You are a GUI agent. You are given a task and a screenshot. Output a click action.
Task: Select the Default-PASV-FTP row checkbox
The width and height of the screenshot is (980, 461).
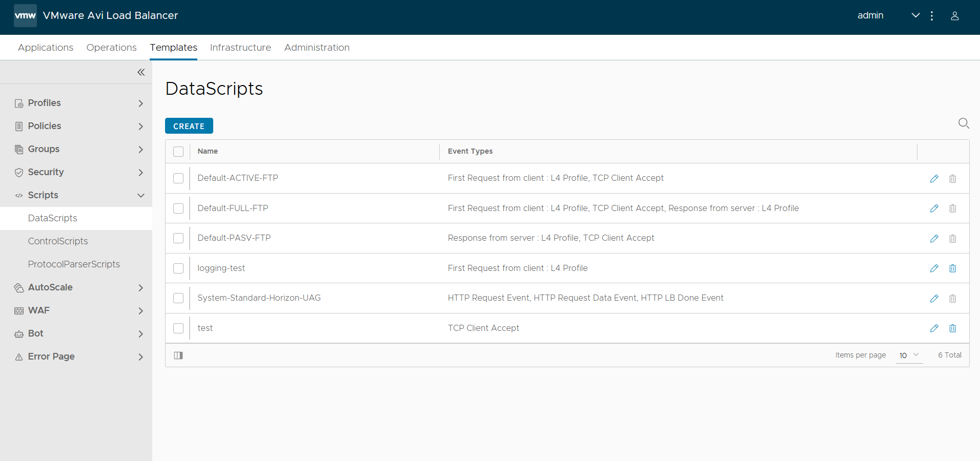tap(178, 238)
